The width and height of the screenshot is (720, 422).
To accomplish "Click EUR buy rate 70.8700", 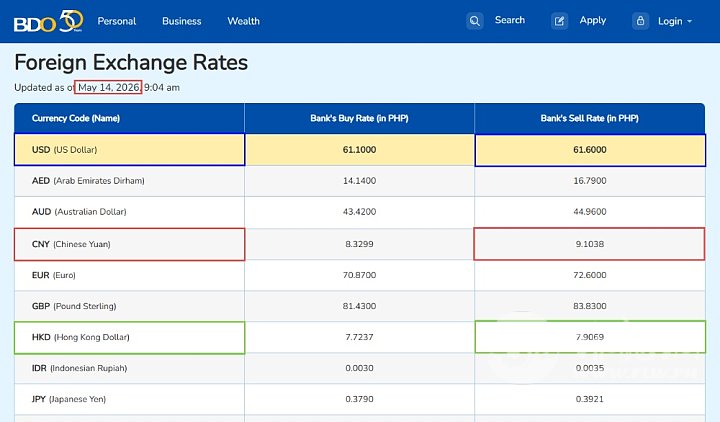I will pyautogui.click(x=359, y=275).
